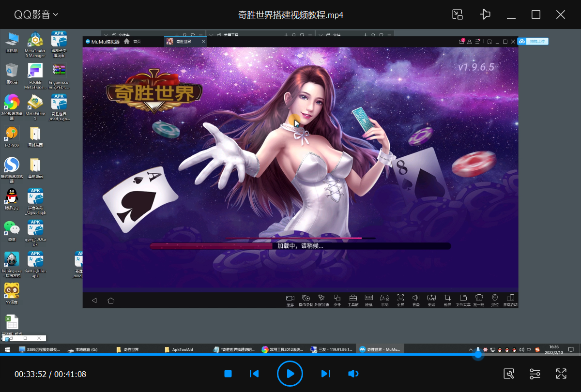
Task: Click the Android back arrow in MuMu
Action: pos(94,301)
